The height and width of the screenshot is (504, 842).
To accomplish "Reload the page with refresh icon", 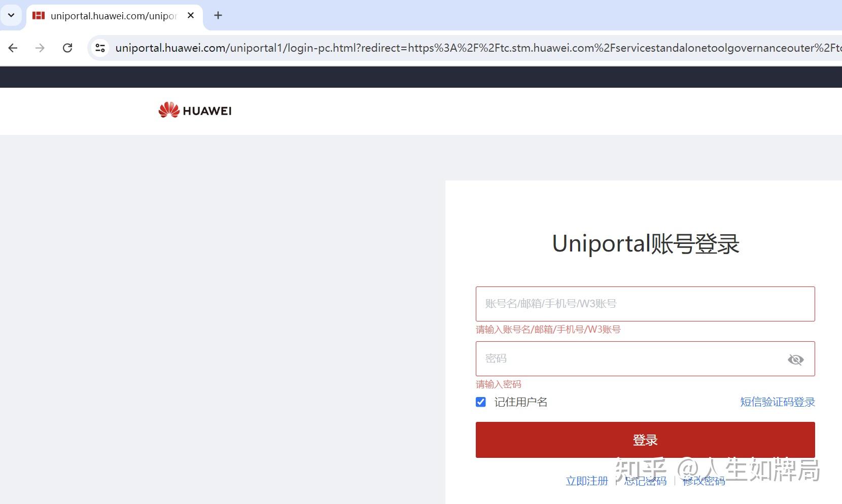I will (x=67, y=48).
